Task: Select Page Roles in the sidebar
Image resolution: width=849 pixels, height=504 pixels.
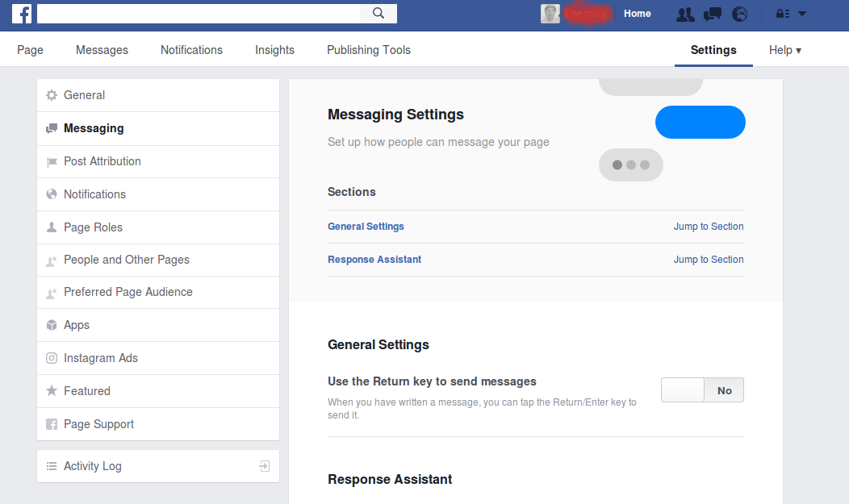Action: (93, 227)
